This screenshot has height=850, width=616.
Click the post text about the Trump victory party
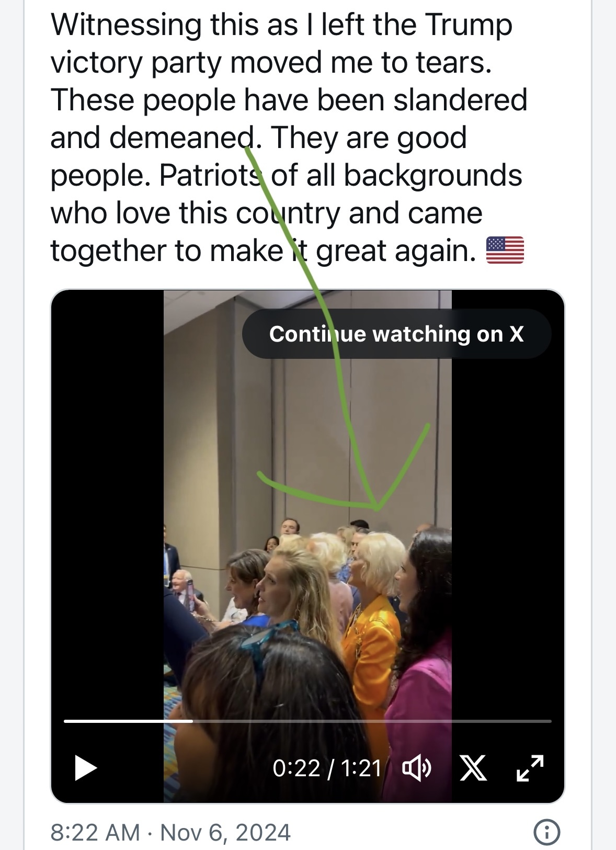(x=289, y=137)
